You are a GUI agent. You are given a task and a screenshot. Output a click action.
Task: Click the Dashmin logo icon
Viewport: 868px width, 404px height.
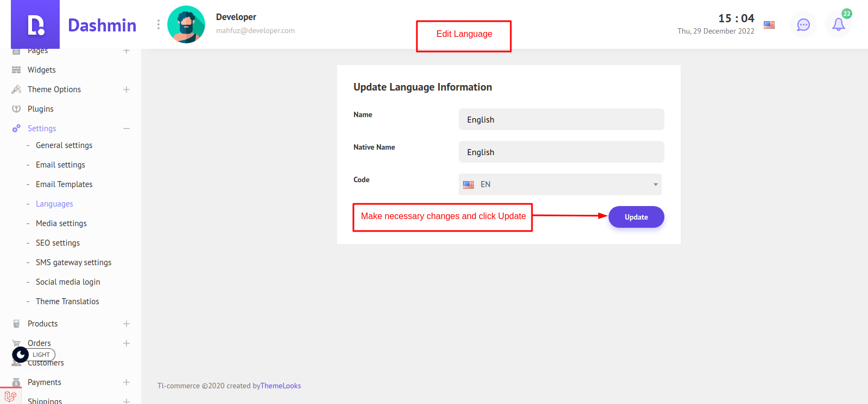click(35, 24)
